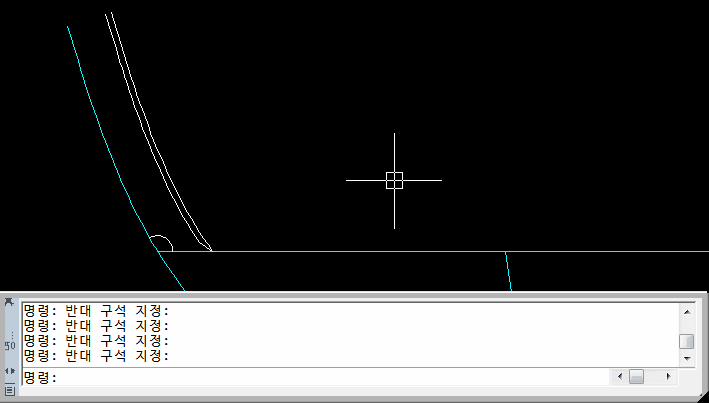
Task: Click the right arrow of horizontal scrollbar
Action: point(668,376)
